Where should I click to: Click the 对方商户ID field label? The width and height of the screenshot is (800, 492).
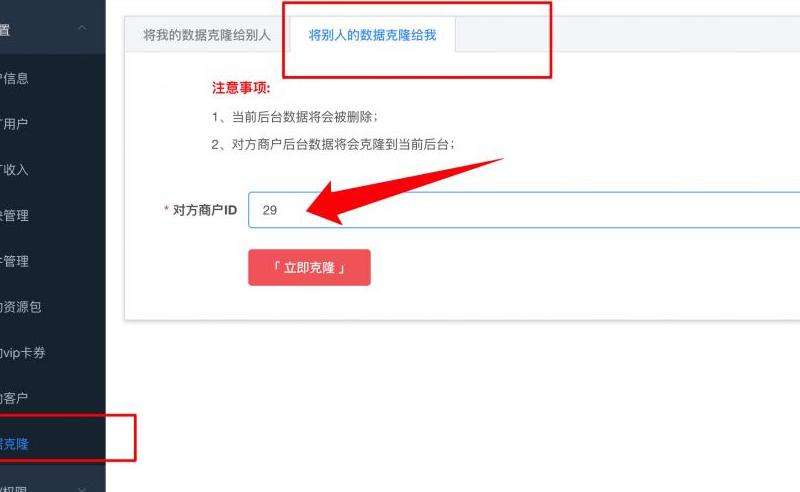click(205, 210)
